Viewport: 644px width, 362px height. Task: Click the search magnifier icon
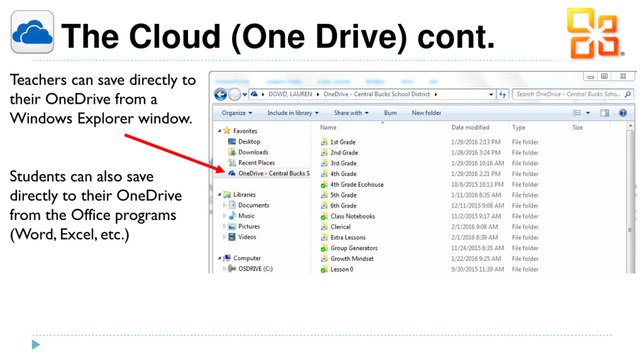[x=628, y=94]
